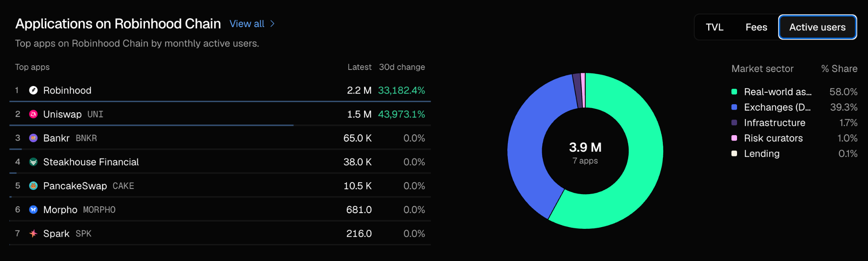Click the Exchanges (D… legend label
Image resolution: width=868 pixels, height=261 pixels.
pyautogui.click(x=777, y=107)
